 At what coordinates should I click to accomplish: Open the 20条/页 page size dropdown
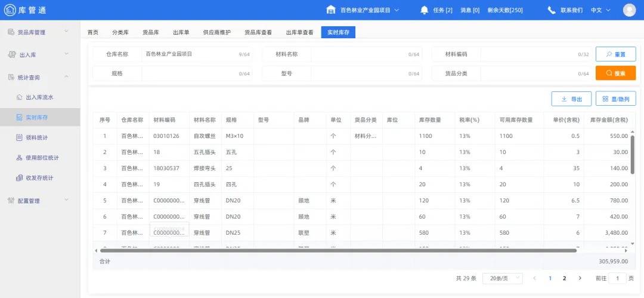502,278
